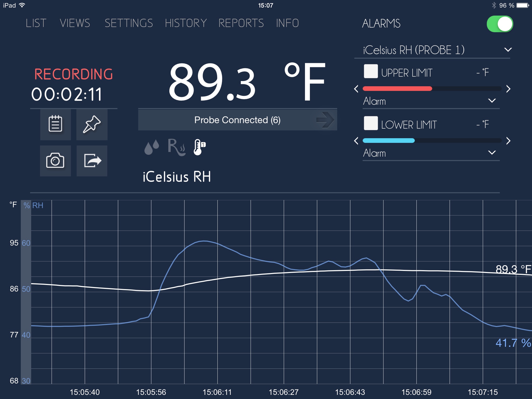
Task: Turn off the Alarms switch
Action: pos(500,24)
